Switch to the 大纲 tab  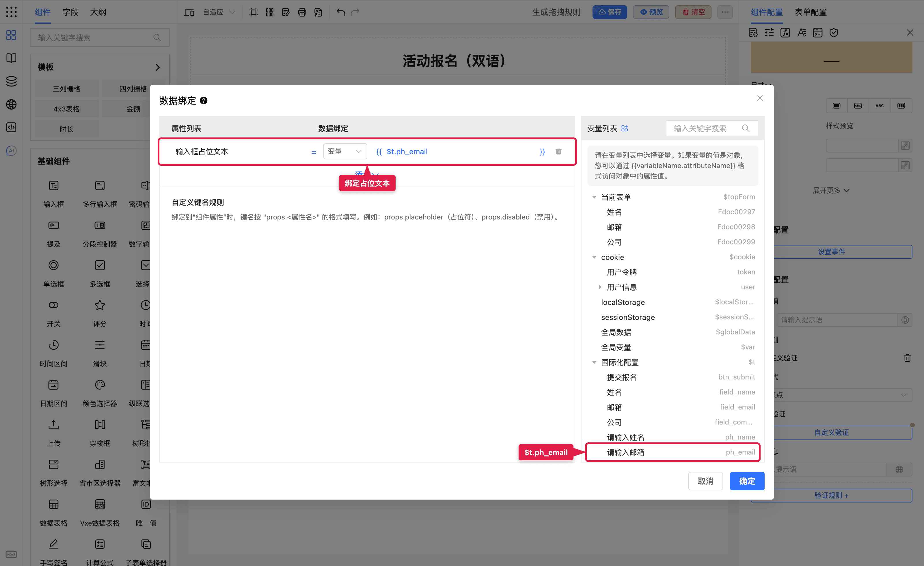[98, 12]
